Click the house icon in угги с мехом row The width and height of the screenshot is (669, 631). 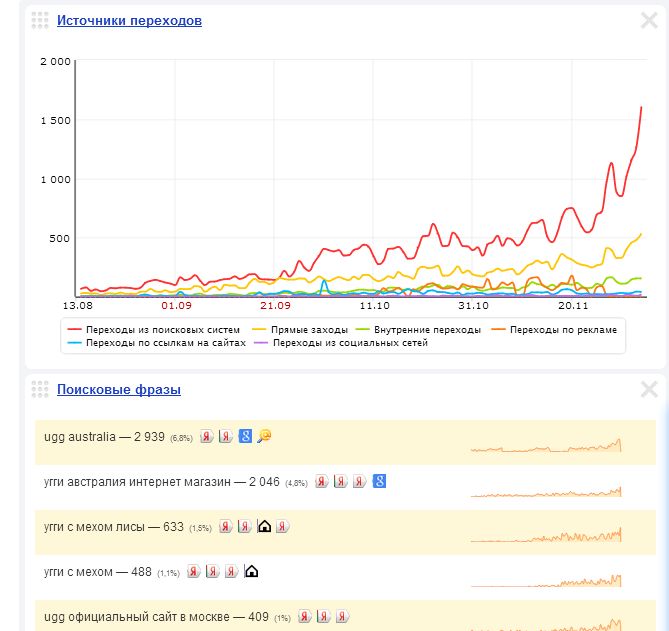251,571
